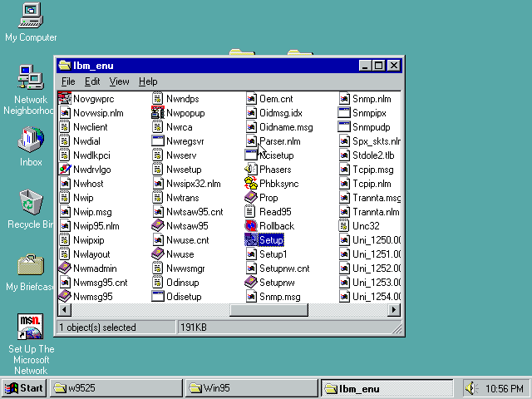Viewport: 532px width, 399px height.
Task: Select the Snmpudp application icon
Action: 344,127
